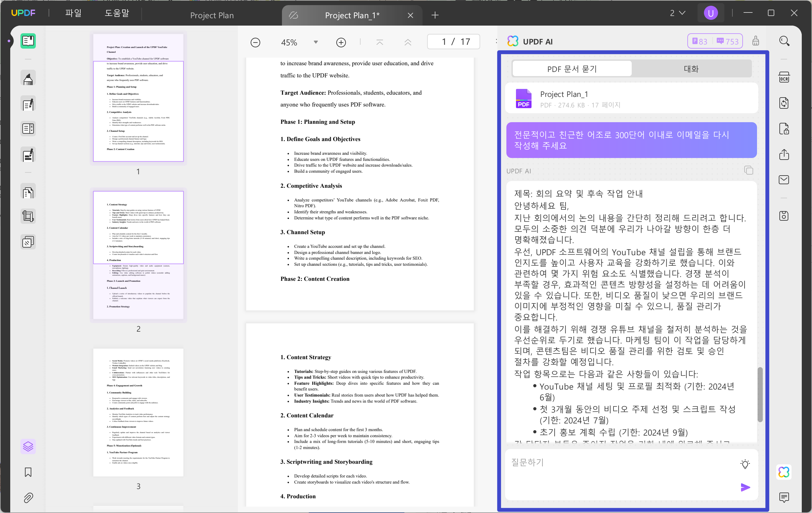This screenshot has width=812, height=513.
Task: Click the prompt suggestions lightbulb icon
Action: click(745, 464)
